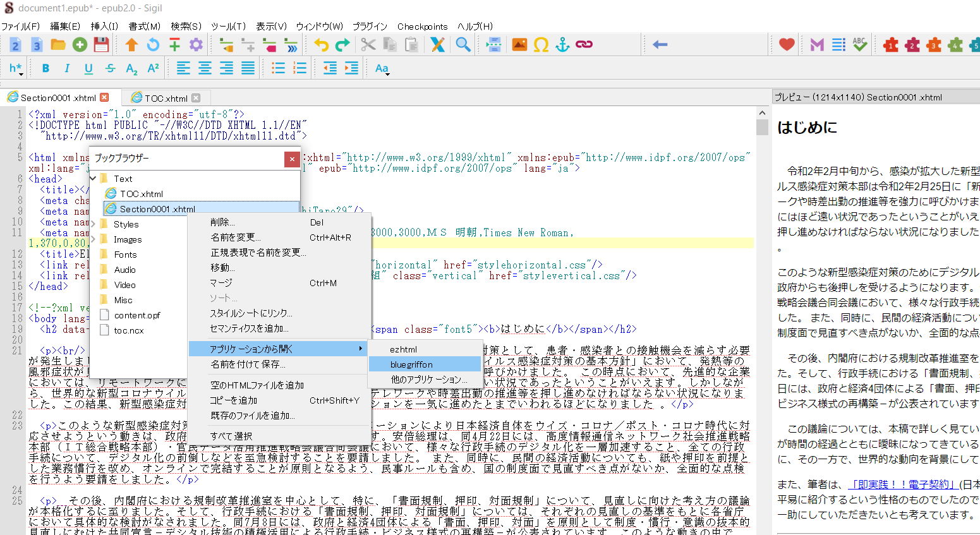Click the red heart donate icon

pos(787,44)
